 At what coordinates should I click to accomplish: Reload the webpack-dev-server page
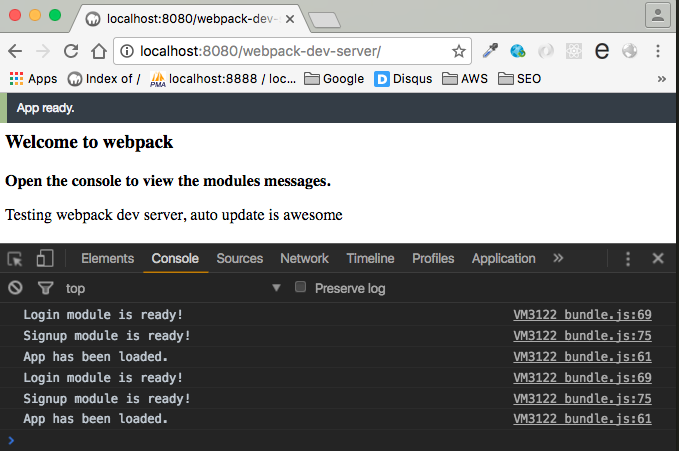71,51
